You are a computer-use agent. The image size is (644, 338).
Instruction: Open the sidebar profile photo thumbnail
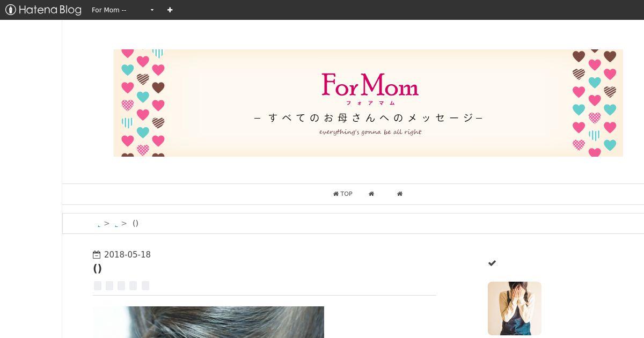515,308
